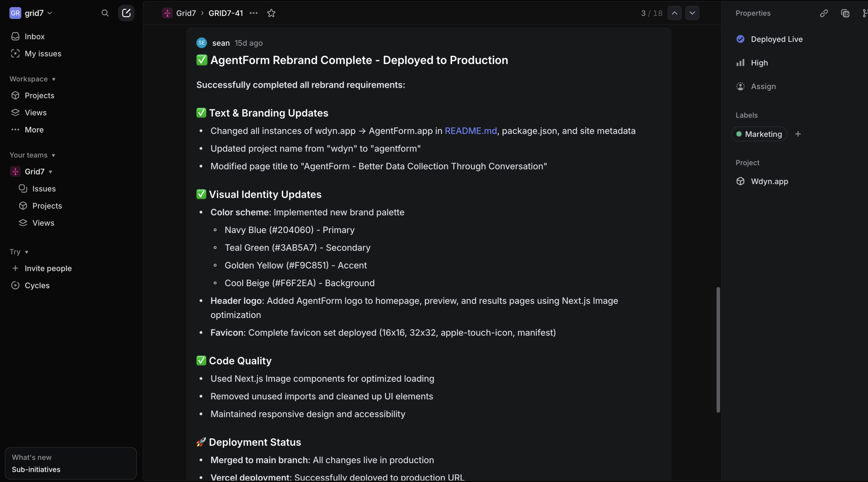
Task: Click GRID7-41 issue identifier breadcrumb
Action: [x=226, y=13]
